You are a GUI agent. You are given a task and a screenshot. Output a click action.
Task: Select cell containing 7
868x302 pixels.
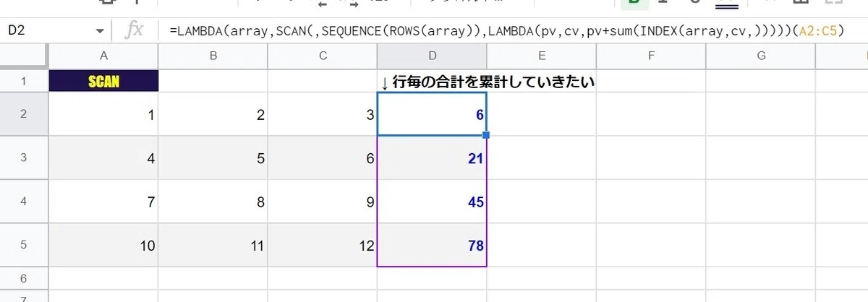pos(103,202)
